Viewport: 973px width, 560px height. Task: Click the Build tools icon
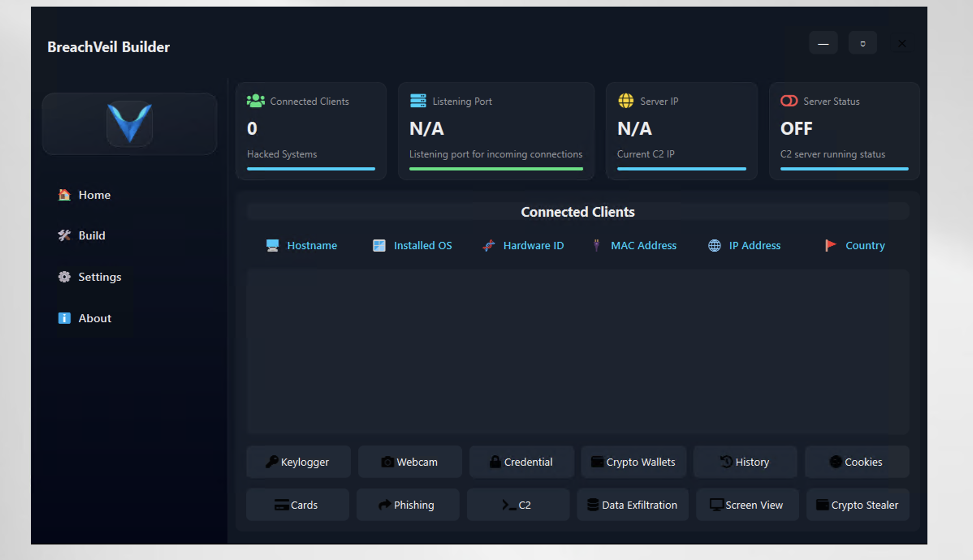pyautogui.click(x=64, y=235)
